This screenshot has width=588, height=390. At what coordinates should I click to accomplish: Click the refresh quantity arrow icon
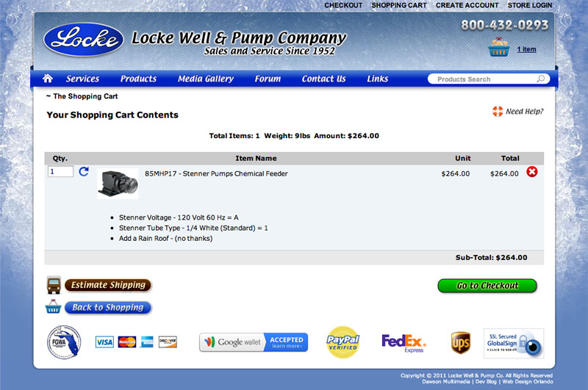pos(84,172)
